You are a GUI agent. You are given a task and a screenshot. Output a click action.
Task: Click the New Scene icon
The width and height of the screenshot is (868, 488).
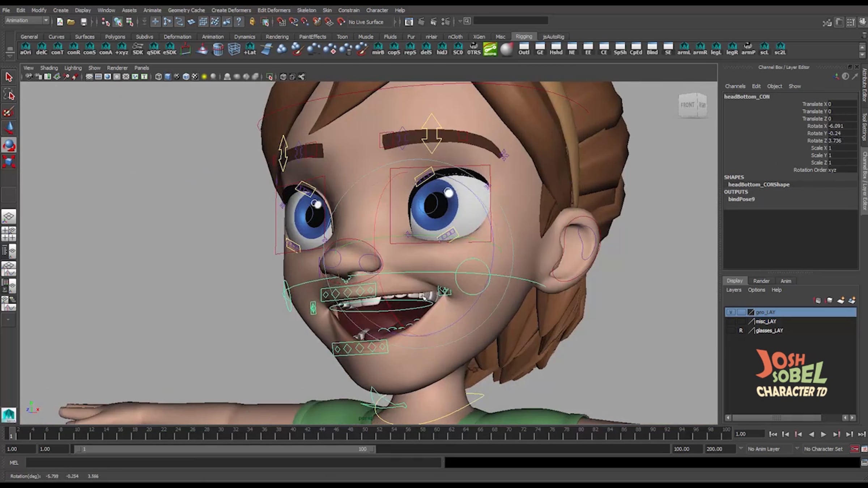click(x=60, y=22)
